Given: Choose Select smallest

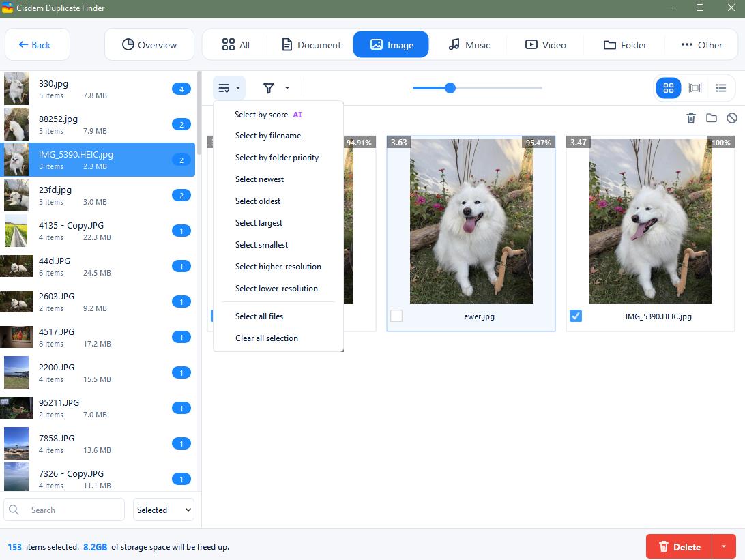Looking at the screenshot, I should (x=278, y=245).
